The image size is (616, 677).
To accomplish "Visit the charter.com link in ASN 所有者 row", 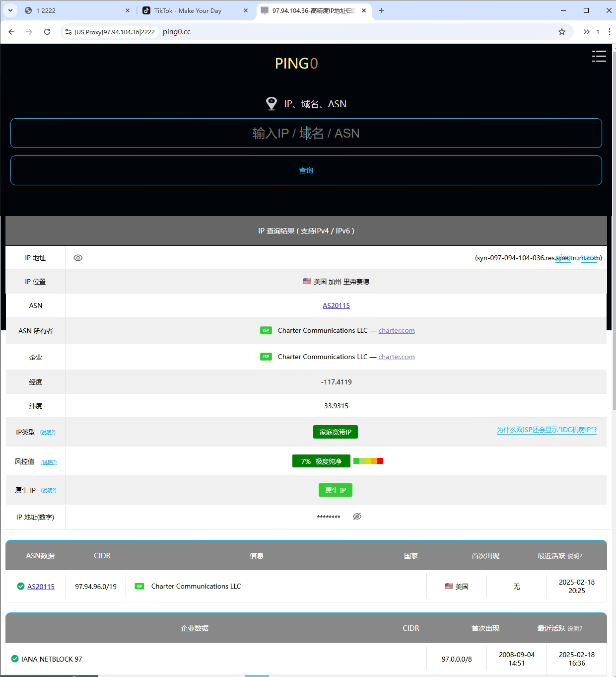I will (396, 330).
